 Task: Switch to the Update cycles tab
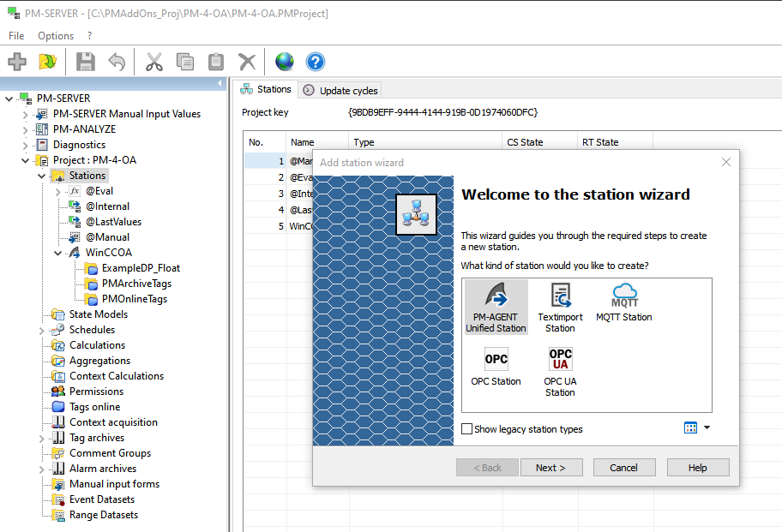click(x=340, y=90)
